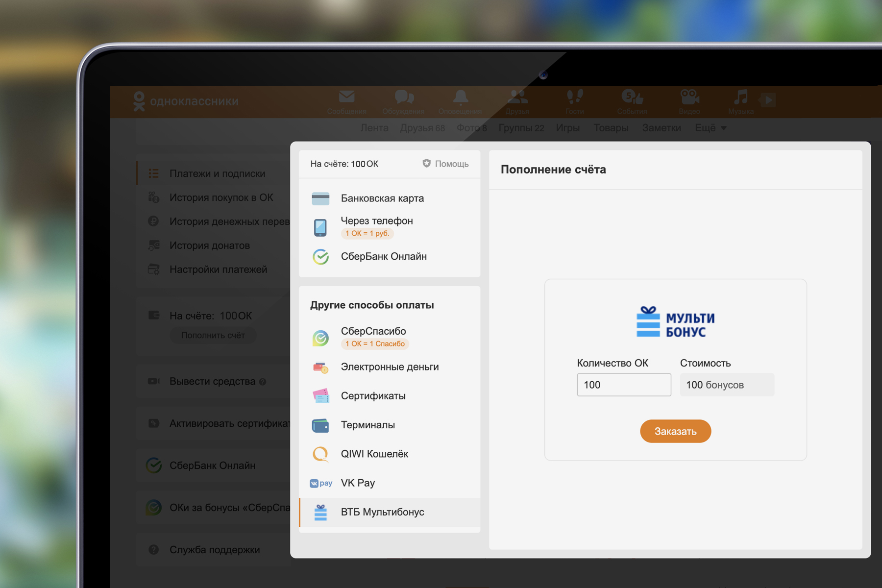Viewport: 882px width, 588px height.
Task: Click the VK Pay logo icon
Action: pyautogui.click(x=321, y=483)
